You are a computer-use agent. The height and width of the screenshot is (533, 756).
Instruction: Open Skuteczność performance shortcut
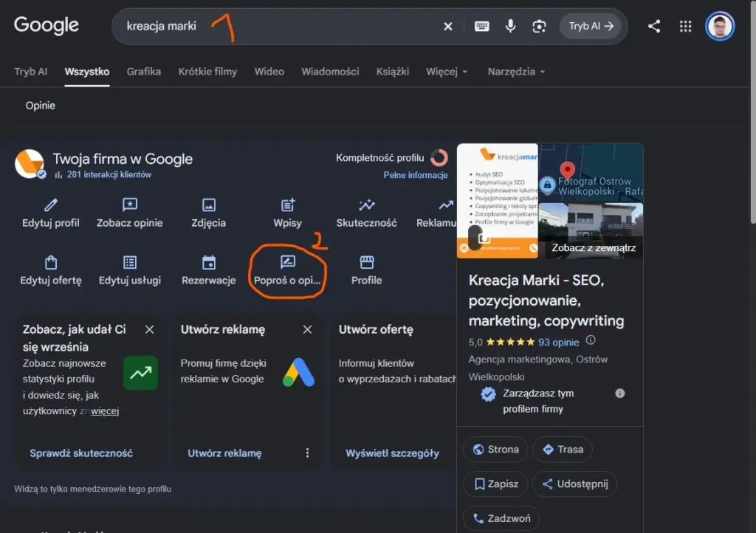pyautogui.click(x=367, y=213)
